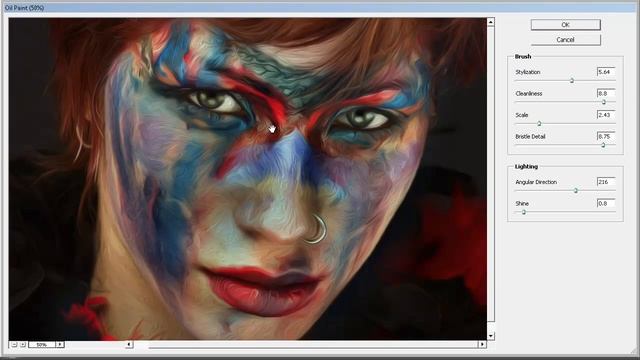Click the preview scroll left arrow
The image size is (640, 360).
click(x=129, y=344)
